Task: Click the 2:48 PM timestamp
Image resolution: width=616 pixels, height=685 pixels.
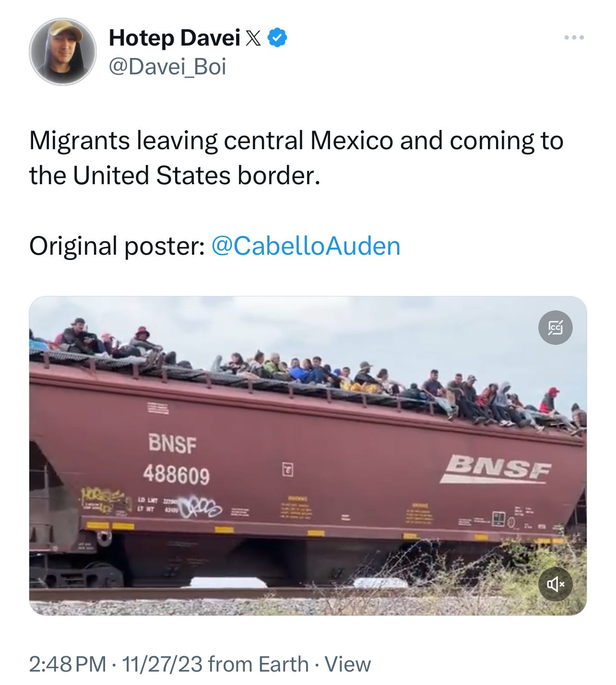Action: click(68, 664)
